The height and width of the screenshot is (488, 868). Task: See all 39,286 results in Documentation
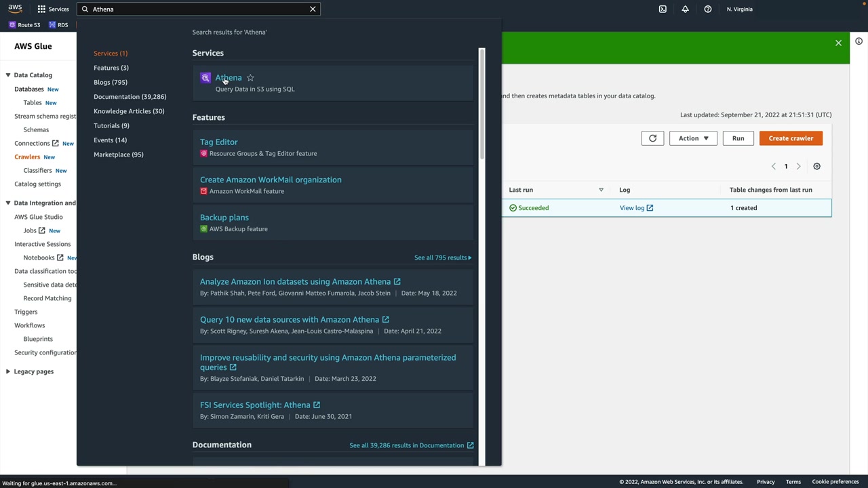[412, 445]
